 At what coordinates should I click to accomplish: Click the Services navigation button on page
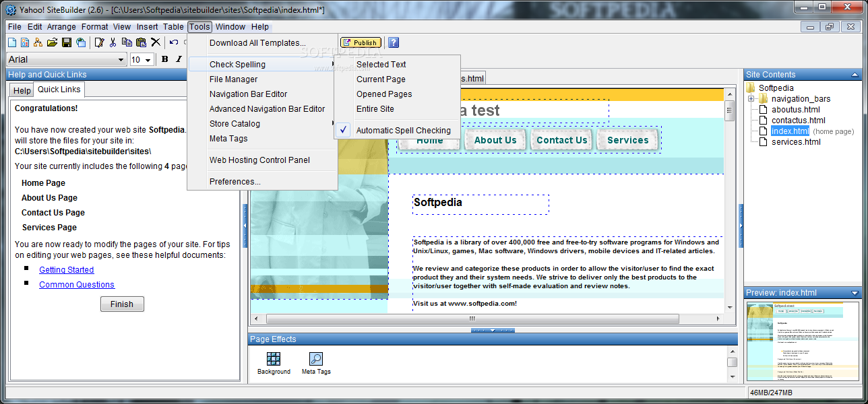627,140
